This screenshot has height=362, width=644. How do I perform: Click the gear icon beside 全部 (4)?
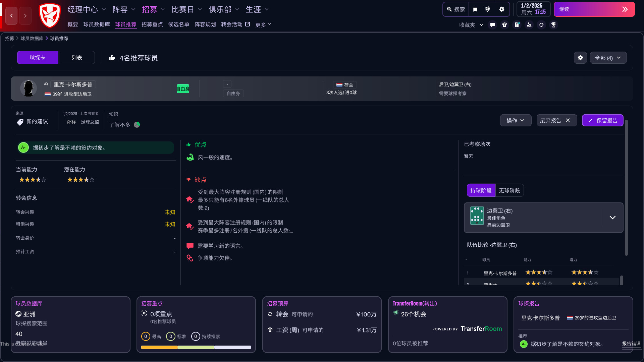coord(580,58)
